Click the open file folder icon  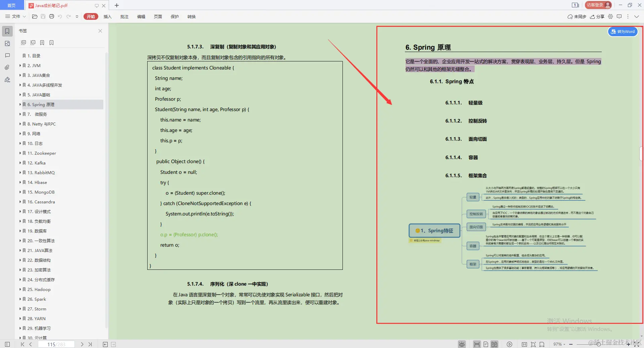coord(35,16)
